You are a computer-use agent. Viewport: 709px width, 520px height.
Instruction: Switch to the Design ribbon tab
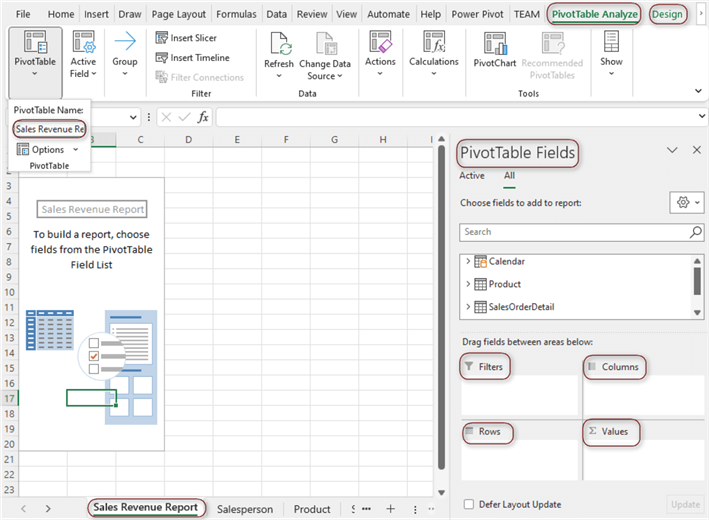tap(667, 15)
